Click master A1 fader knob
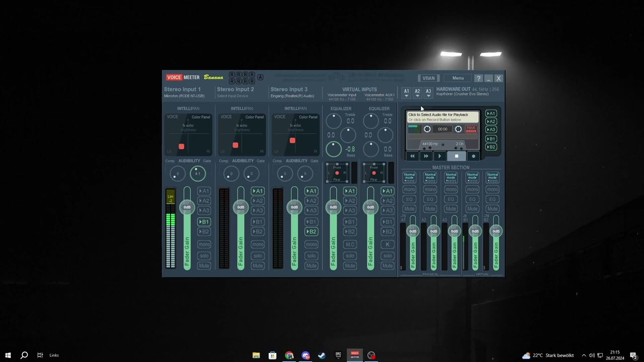644x362 pixels. point(413,231)
